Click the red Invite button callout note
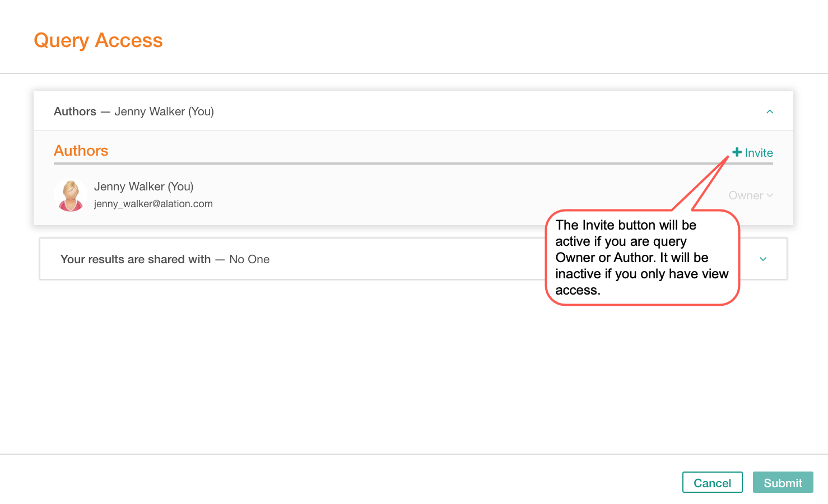Screen dimensions: 828x504 coord(642,258)
